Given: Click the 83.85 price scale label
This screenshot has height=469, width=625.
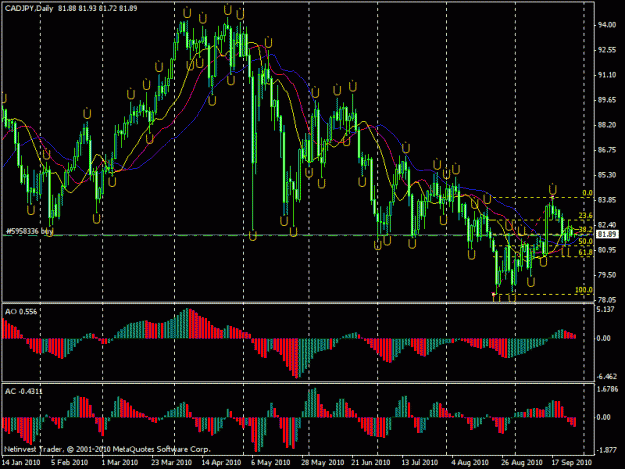Looking at the screenshot, I should tap(607, 200).
